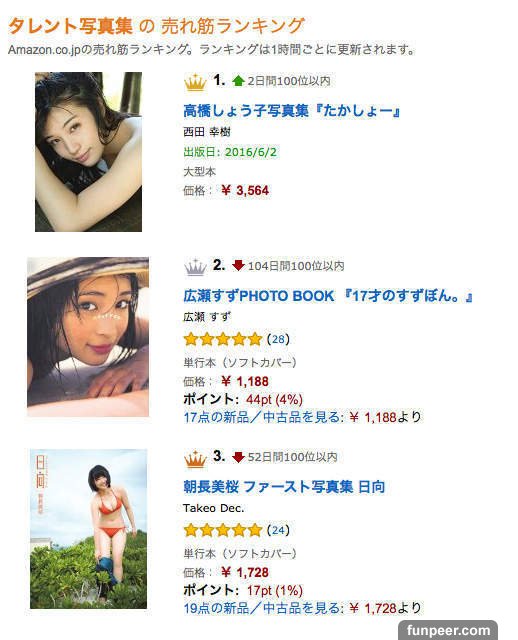Click the タレント写真集 の 売れ筋ランキング heading

click(156, 26)
